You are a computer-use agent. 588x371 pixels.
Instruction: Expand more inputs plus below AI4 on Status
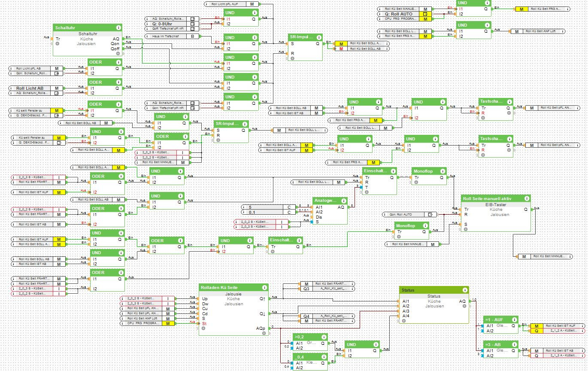404,320
